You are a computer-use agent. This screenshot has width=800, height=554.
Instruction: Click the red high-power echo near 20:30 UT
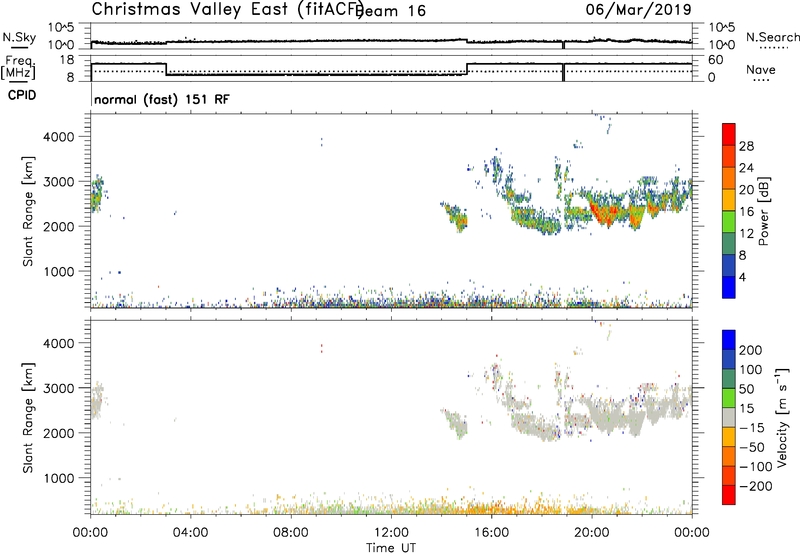[606, 211]
